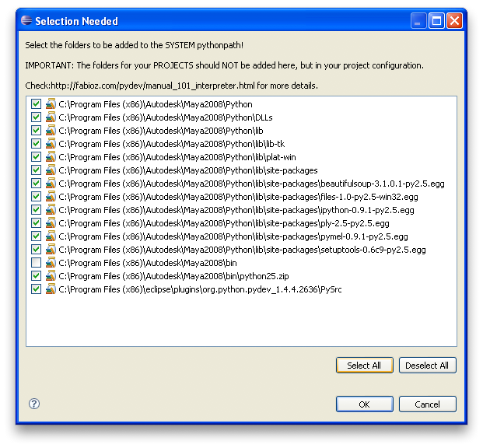This screenshot has height=448, width=483.
Task: Cancel the Selection Needed dialog
Action: coord(427,404)
